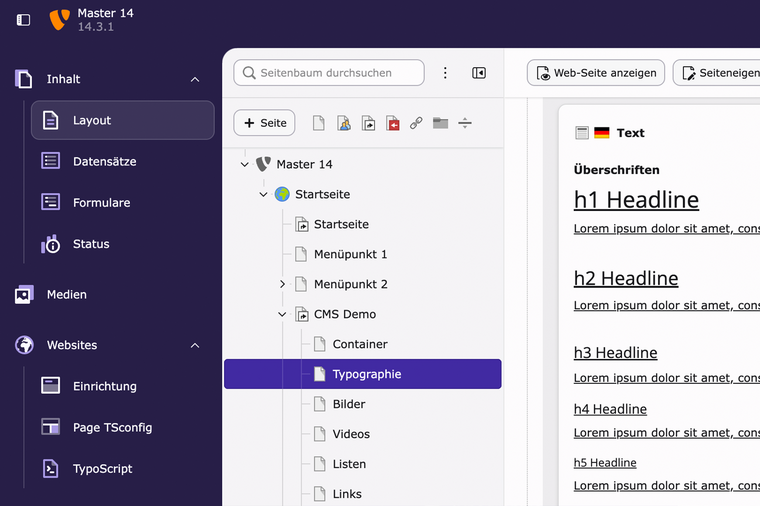The height and width of the screenshot is (506, 760).
Task: Open the Layout module
Action: pyautogui.click(x=123, y=120)
